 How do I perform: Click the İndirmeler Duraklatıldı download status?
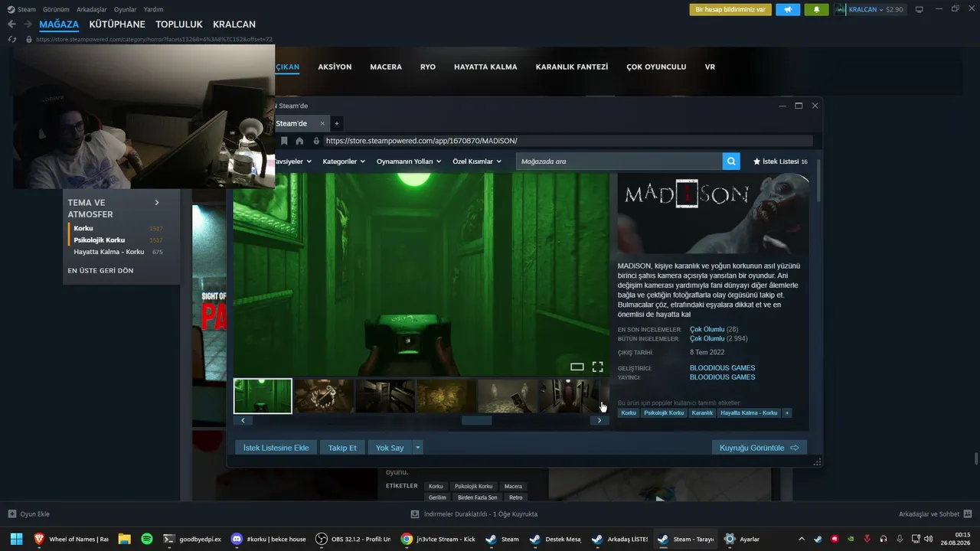(474, 514)
